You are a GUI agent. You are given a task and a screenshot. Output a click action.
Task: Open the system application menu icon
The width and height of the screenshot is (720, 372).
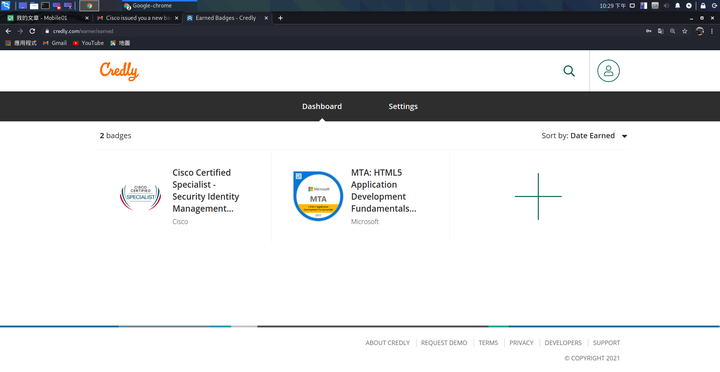6,6
